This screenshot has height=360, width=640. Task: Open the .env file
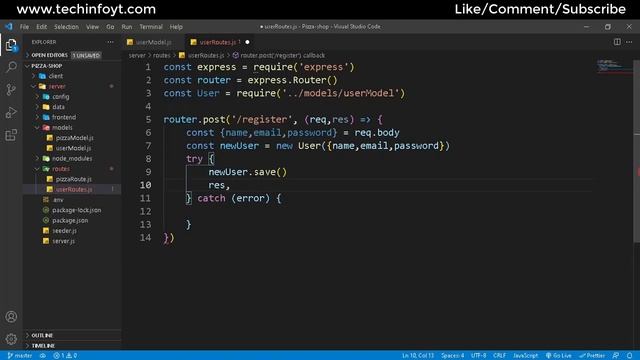point(72,200)
